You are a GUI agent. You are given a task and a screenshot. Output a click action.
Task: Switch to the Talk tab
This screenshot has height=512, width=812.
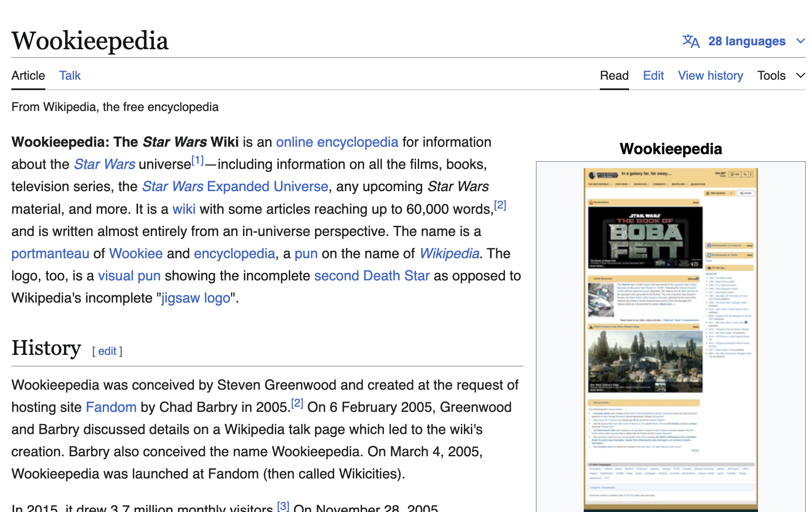(x=70, y=76)
